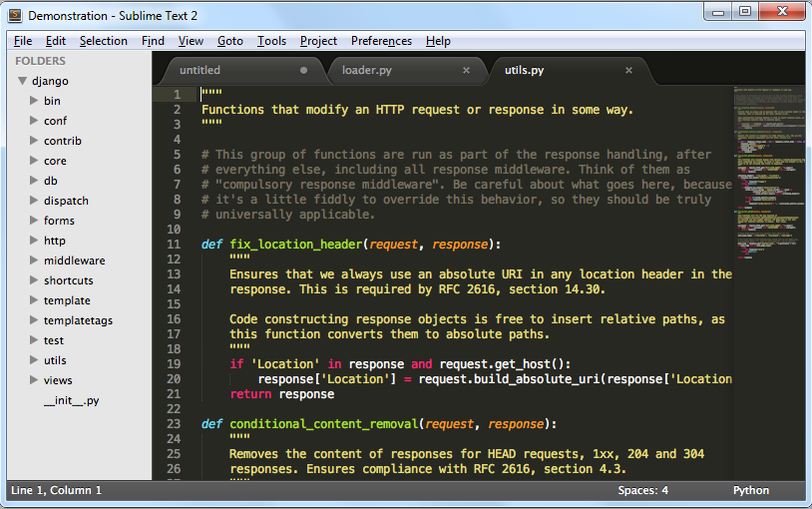Viewport: 812px width, 509px height.
Task: Open __init__.py from the sidebar
Action: click(x=71, y=400)
